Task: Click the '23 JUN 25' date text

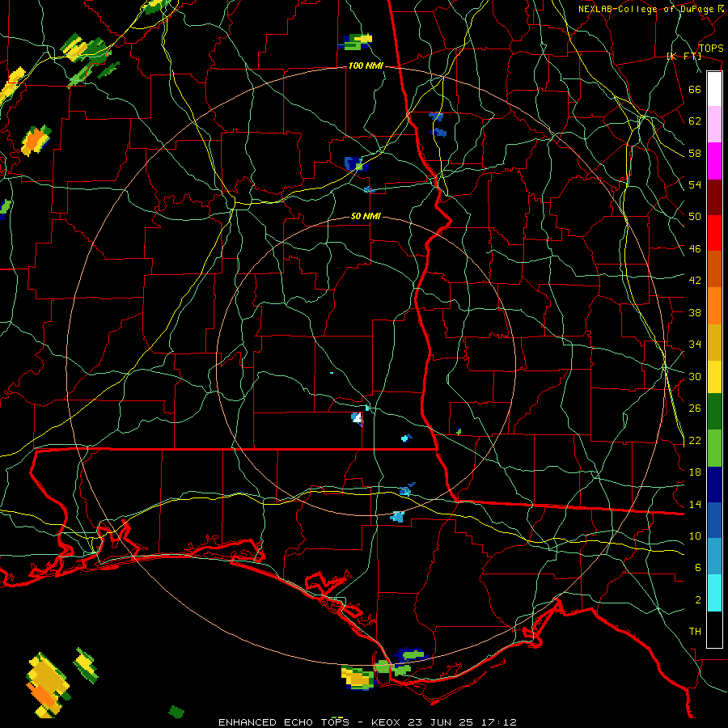Action: point(442,722)
